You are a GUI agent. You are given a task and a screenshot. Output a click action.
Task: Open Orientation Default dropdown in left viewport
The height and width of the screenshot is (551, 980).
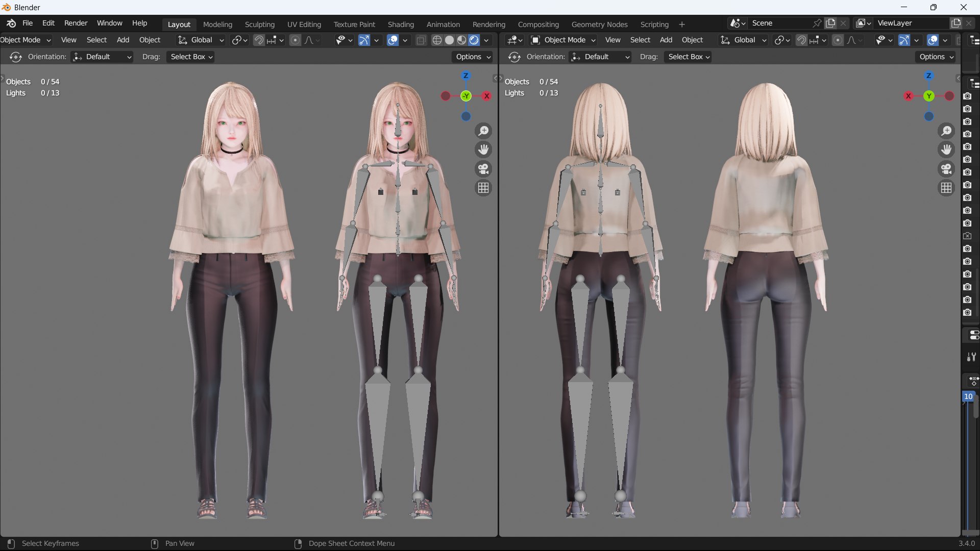(x=102, y=57)
